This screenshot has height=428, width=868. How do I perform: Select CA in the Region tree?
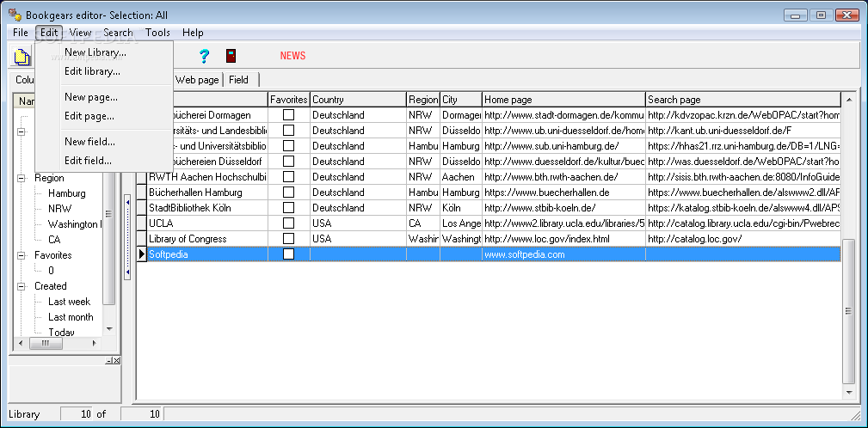click(54, 240)
